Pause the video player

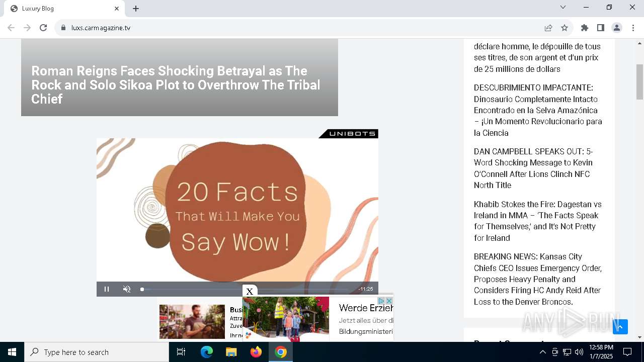(107, 289)
